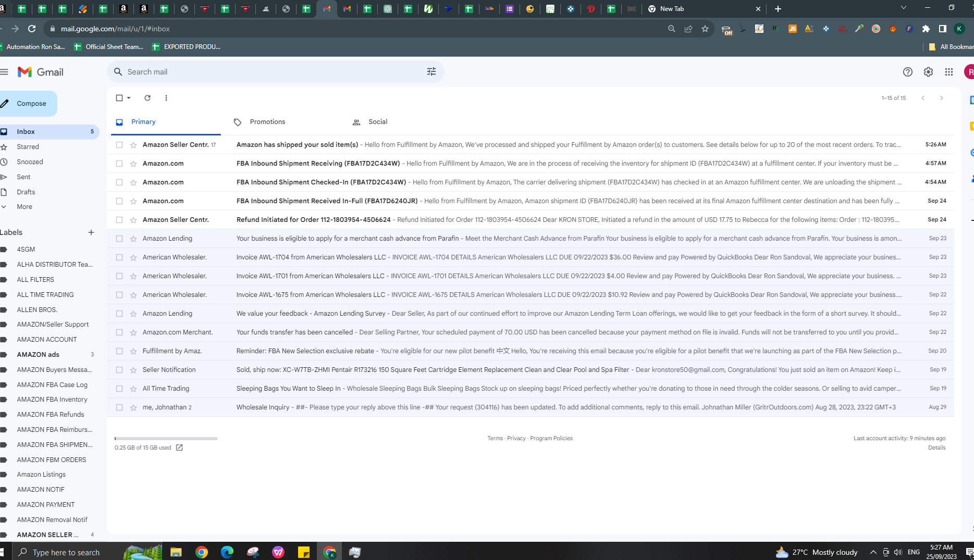Image resolution: width=974 pixels, height=560 pixels.
Task: Open the Privacy link in the footer
Action: pyautogui.click(x=516, y=438)
